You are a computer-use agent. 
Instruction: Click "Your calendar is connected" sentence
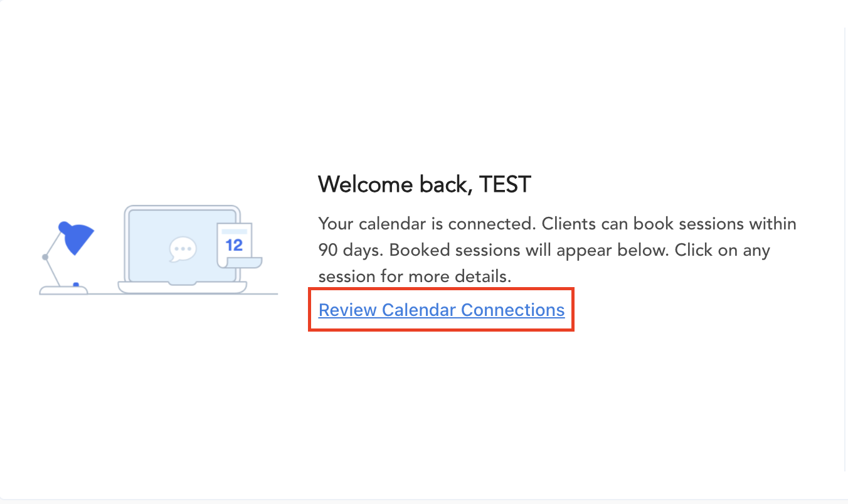point(427,224)
